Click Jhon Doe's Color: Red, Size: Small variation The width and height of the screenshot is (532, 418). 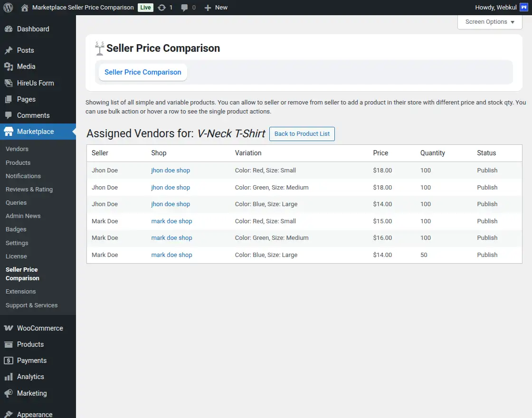(266, 171)
